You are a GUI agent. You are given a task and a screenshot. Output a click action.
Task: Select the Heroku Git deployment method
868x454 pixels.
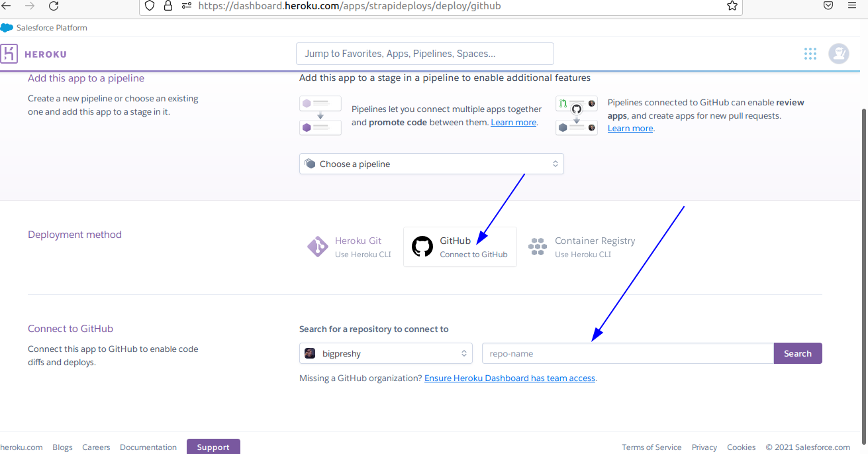(350, 247)
